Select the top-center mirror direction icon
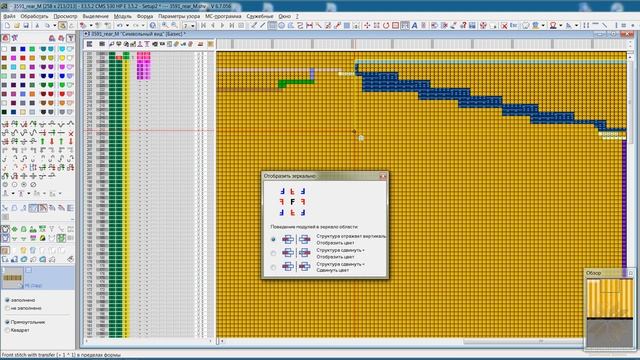This screenshot has width=640, height=360. 293,191
